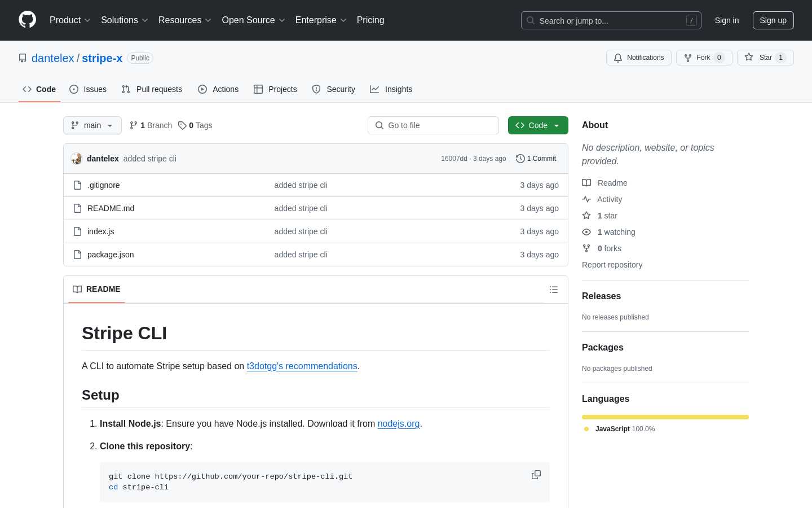The width and height of the screenshot is (812, 508).
Task: Click the eye icon beside 1 watching
Action: pos(586,232)
